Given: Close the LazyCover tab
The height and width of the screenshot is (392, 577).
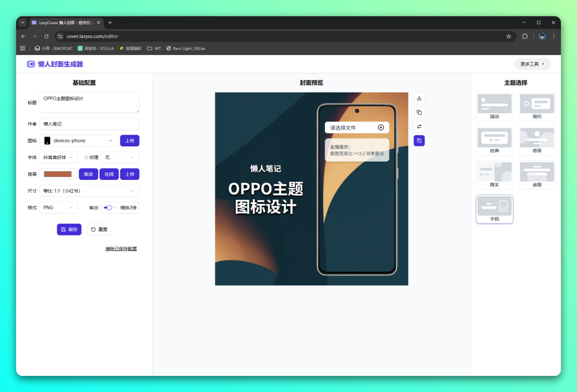Looking at the screenshot, I should point(99,23).
